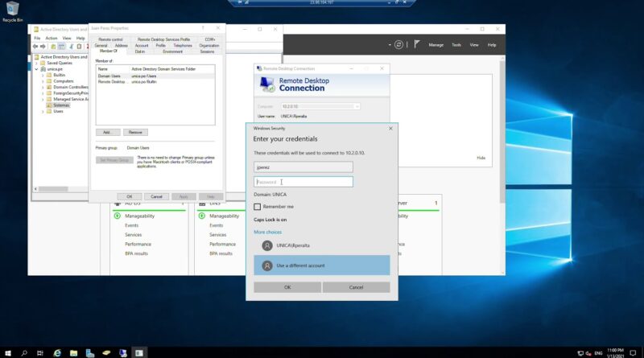The height and width of the screenshot is (358, 644).
Task: Click Hide link in Server Manager
Action: coord(481,158)
